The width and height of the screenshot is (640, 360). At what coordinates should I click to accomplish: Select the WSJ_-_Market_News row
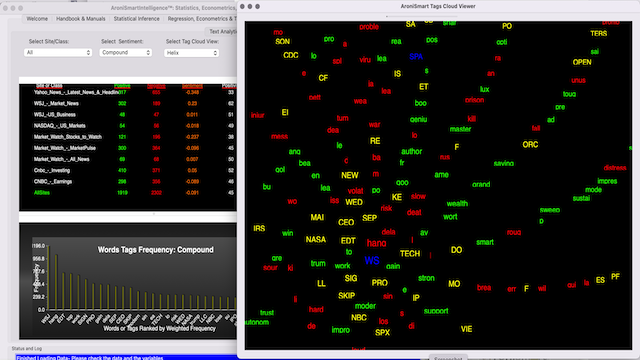(128, 104)
